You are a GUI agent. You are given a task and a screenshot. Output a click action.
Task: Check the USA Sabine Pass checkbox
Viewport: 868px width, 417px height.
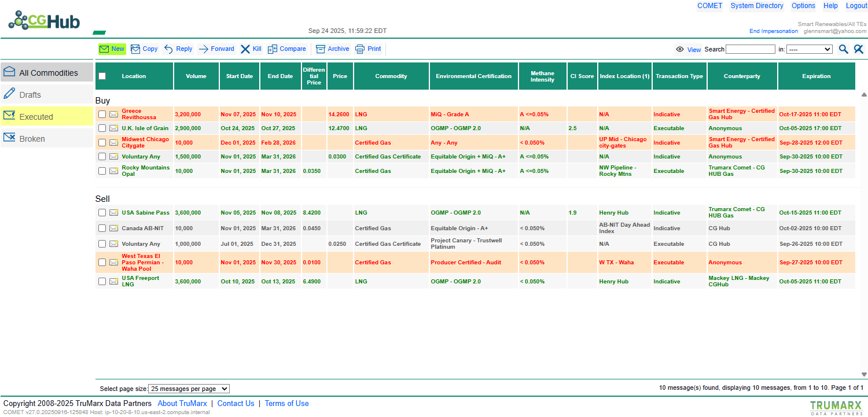[102, 213]
